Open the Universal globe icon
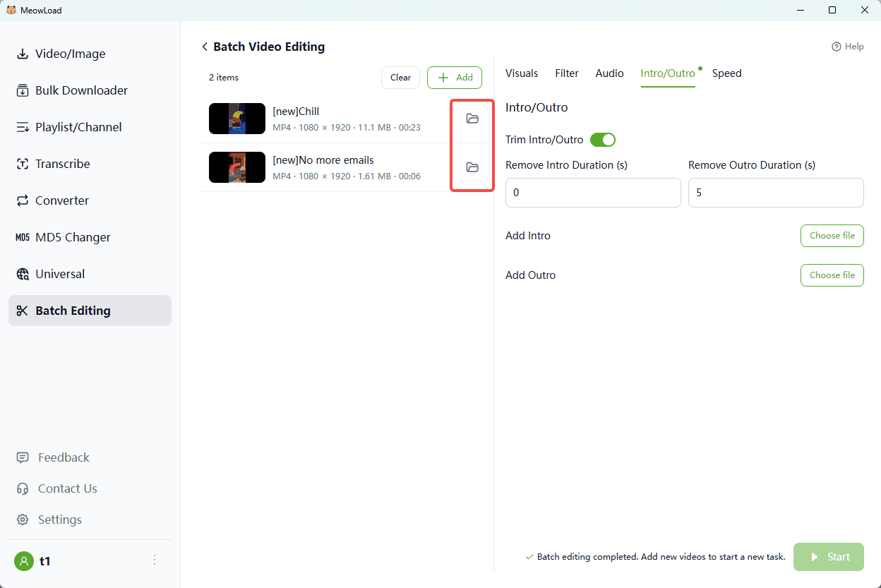This screenshot has height=588, width=881. tap(23, 274)
